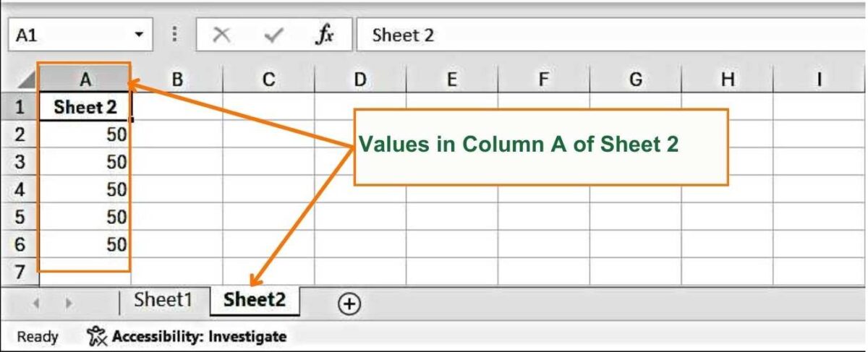Select row 3 header
The height and width of the screenshot is (352, 868).
click(20, 162)
